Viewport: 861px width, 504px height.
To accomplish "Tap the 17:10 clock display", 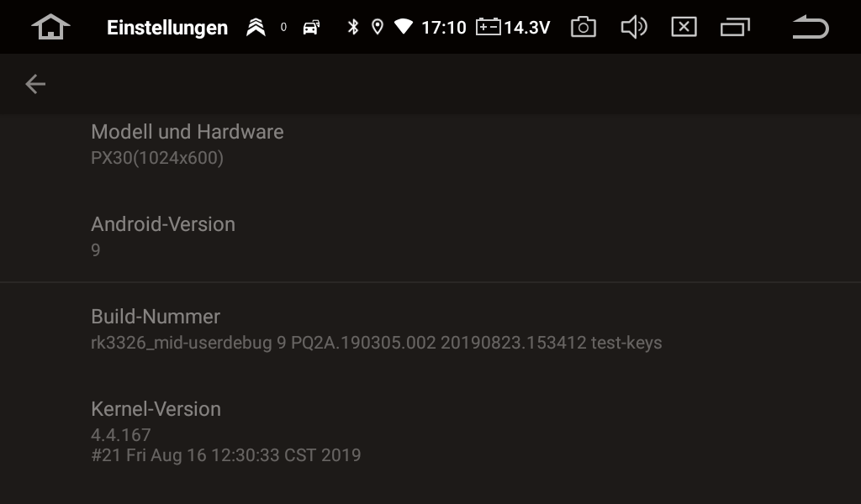I will (x=444, y=28).
